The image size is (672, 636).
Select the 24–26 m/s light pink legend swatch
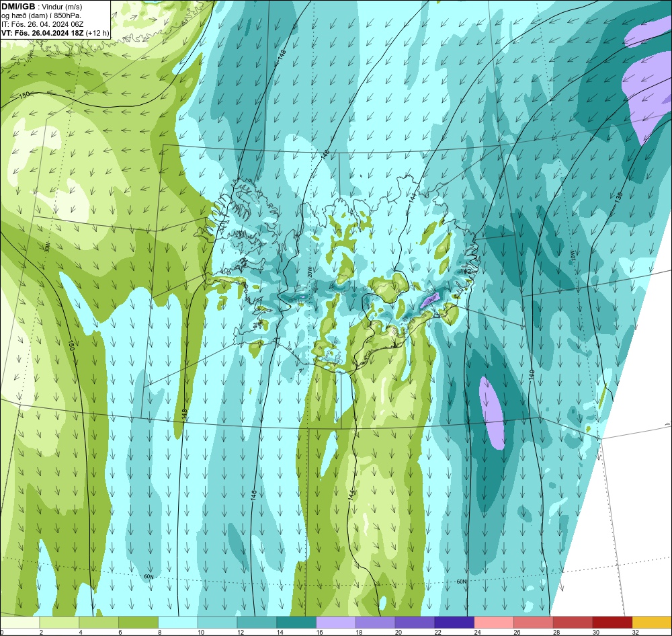point(494,622)
